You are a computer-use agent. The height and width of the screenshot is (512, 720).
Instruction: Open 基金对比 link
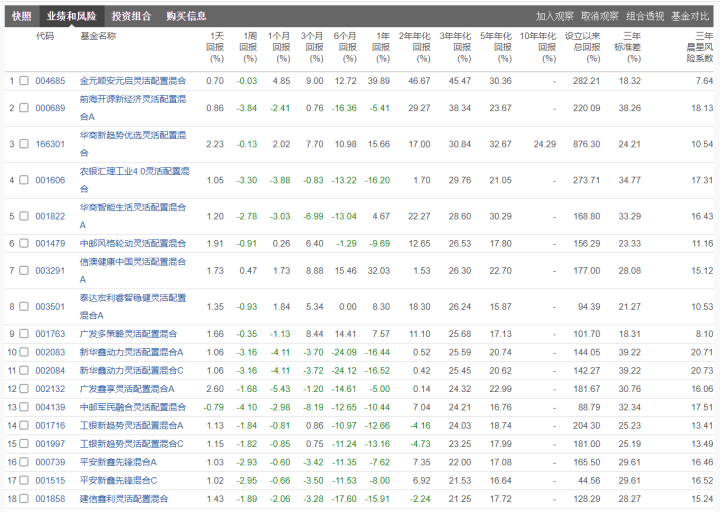pos(690,17)
